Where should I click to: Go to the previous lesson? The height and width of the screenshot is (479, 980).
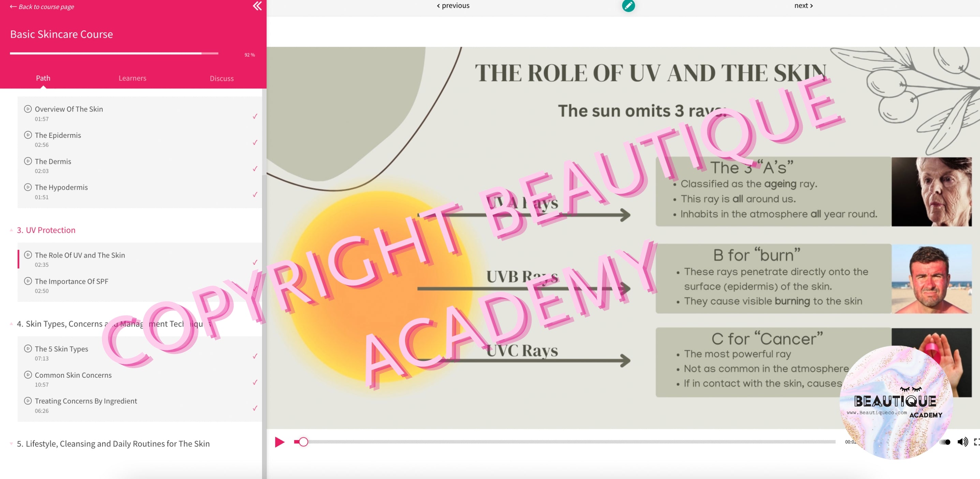click(453, 6)
